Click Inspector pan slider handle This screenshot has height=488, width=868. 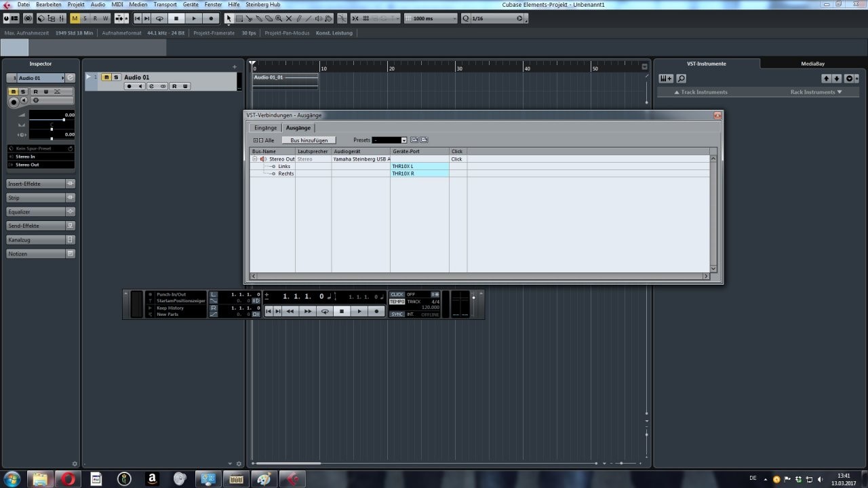click(x=52, y=129)
